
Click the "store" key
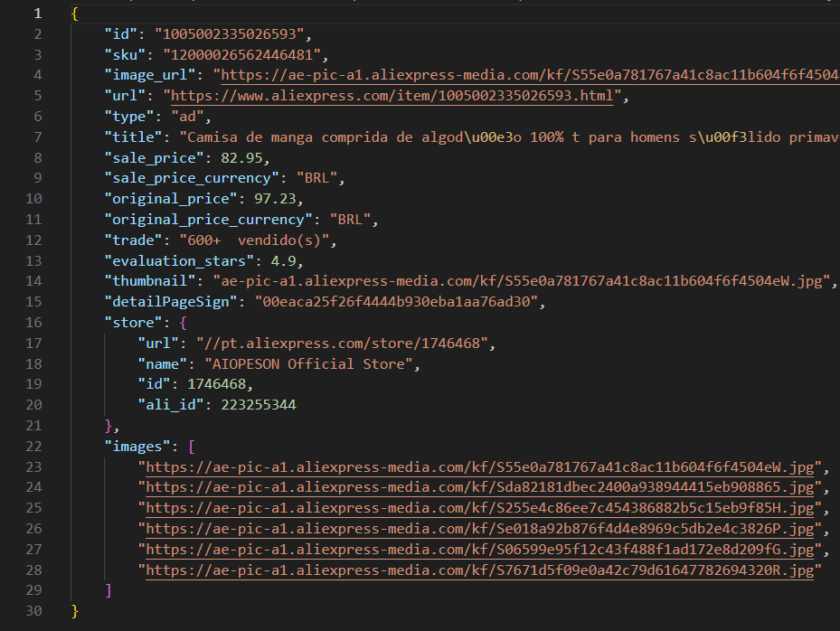click(133, 323)
